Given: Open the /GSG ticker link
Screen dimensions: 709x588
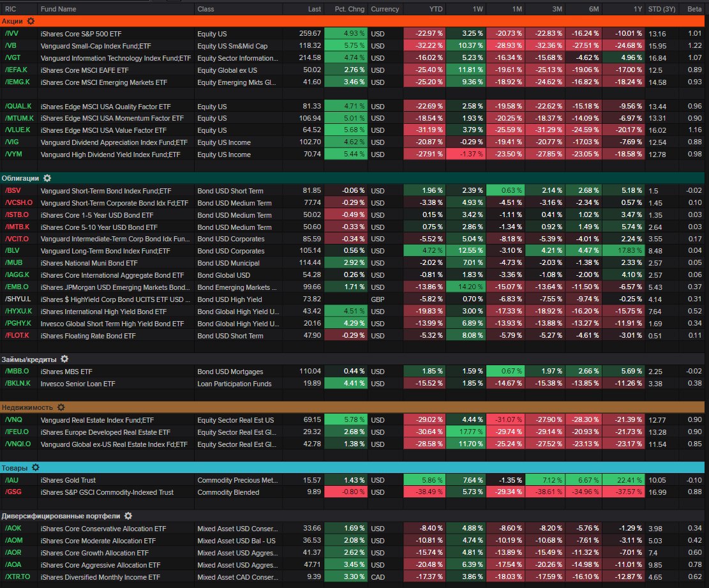Looking at the screenshot, I should click(x=13, y=492).
